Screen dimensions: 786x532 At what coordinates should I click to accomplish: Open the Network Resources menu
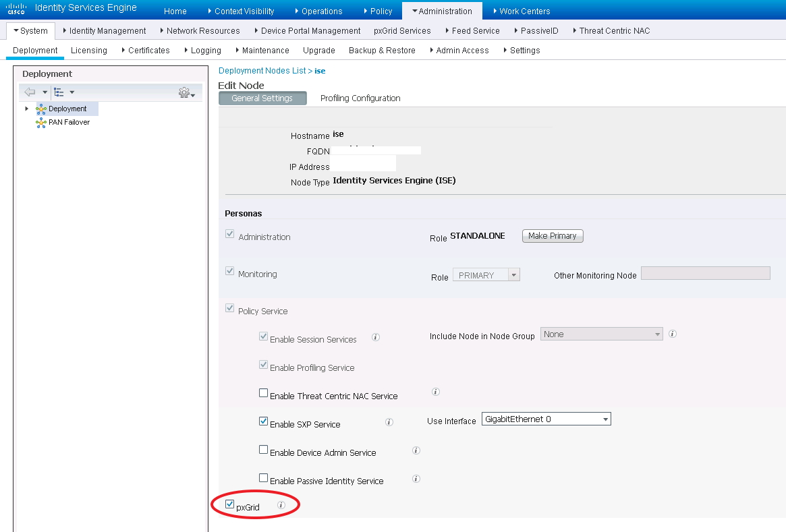tap(200, 30)
